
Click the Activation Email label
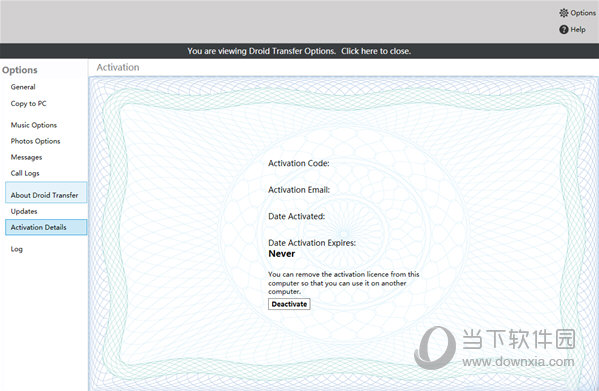[299, 190]
